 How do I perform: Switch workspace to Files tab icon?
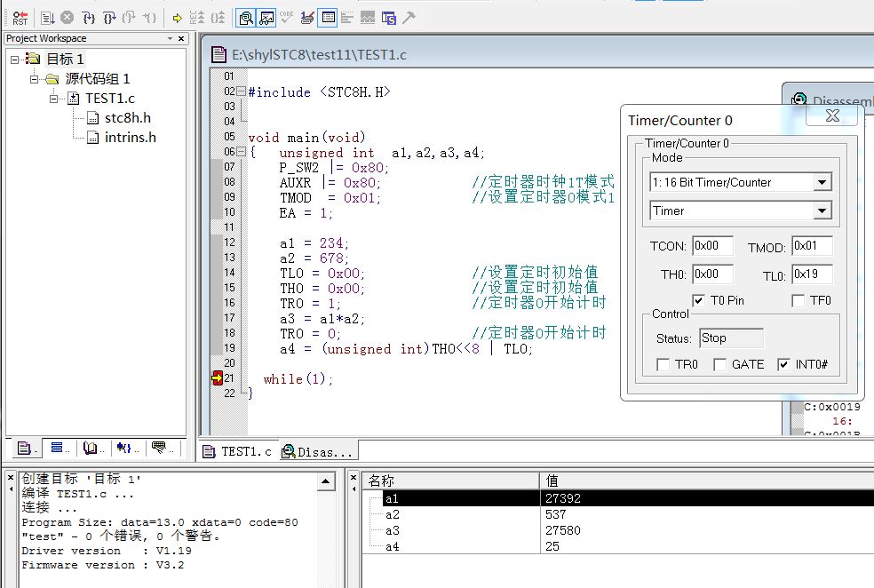(26, 448)
